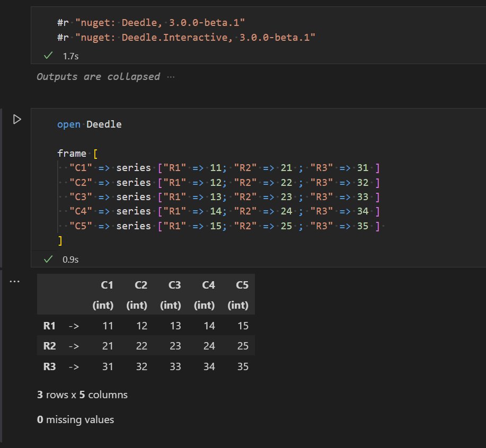
Task: Click table cell with value 14
Action: point(209,326)
